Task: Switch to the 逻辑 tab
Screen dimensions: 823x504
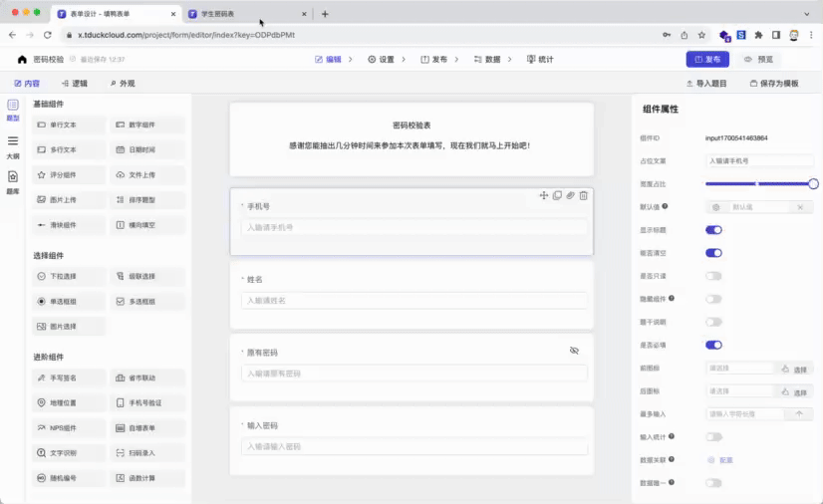Action: pos(74,84)
